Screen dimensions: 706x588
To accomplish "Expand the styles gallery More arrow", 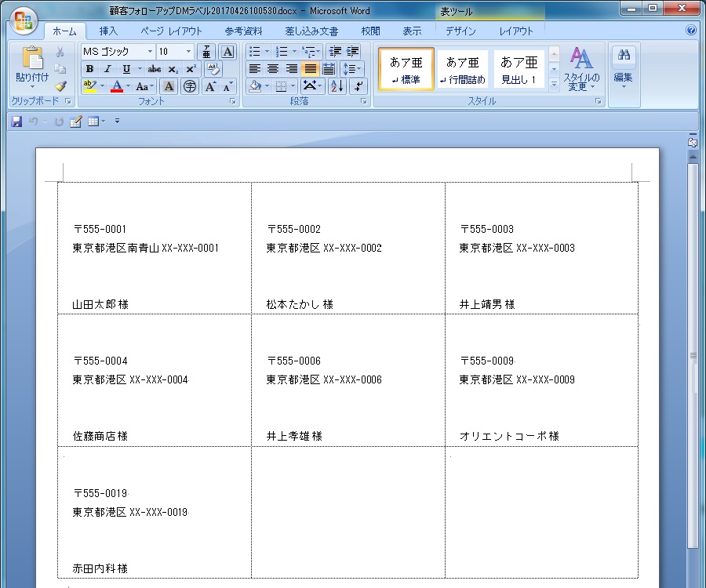I will 555,85.
